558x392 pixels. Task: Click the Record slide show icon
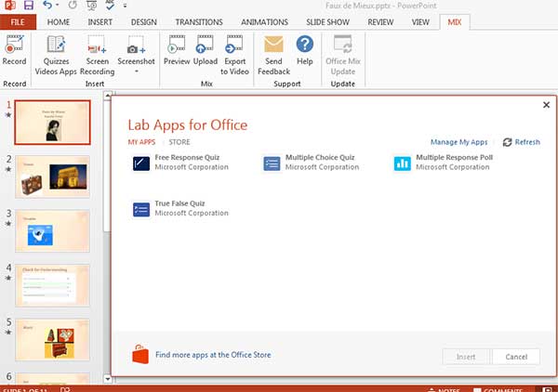coord(14,45)
